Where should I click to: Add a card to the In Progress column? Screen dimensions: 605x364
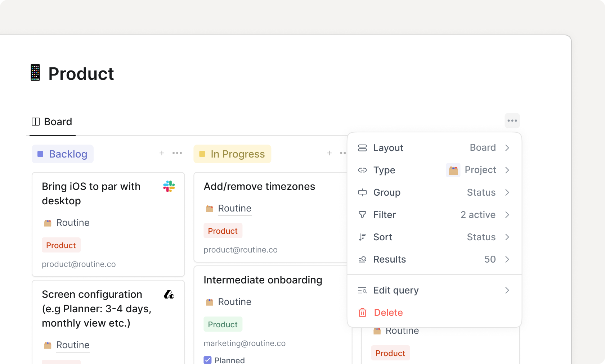coord(330,153)
